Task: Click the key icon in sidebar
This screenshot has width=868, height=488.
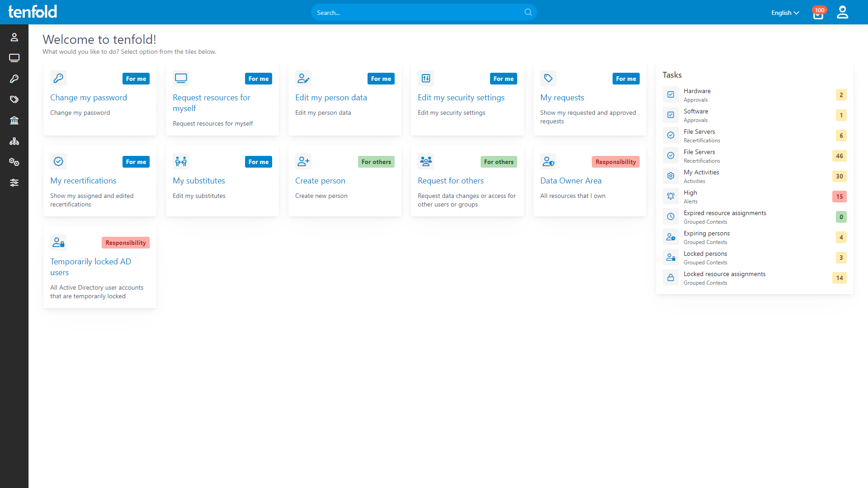Action: (x=14, y=78)
